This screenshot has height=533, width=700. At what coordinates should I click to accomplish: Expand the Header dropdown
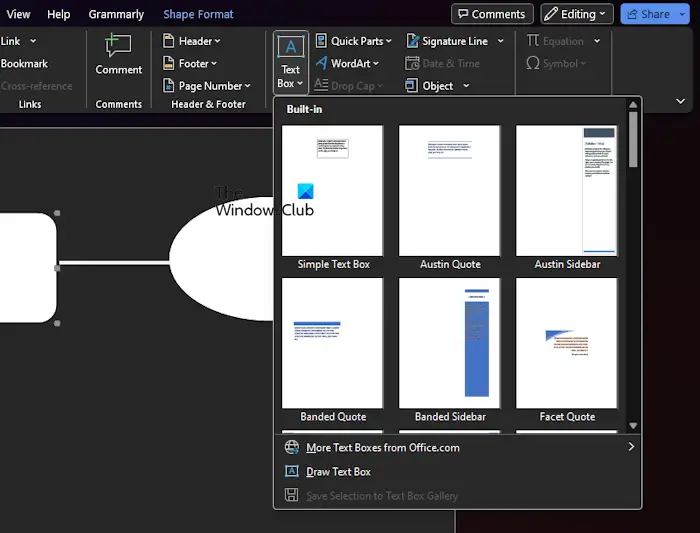(217, 41)
